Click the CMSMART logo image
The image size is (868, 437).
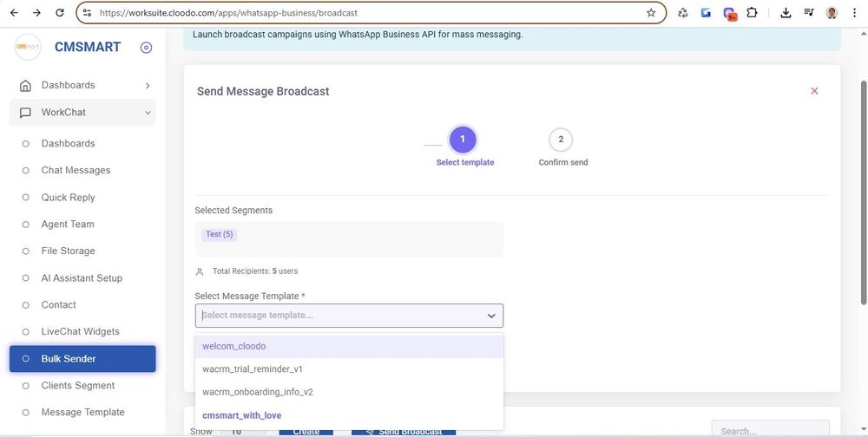[x=28, y=48]
